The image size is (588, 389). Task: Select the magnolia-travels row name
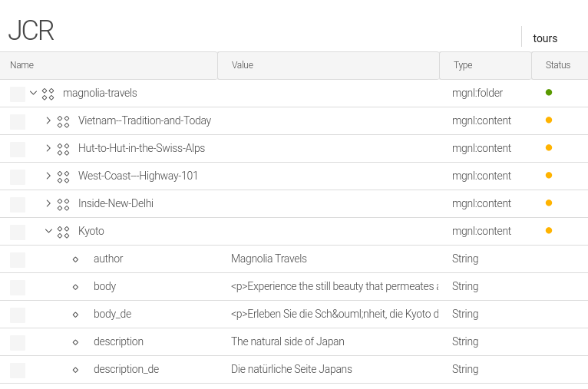[x=100, y=93]
